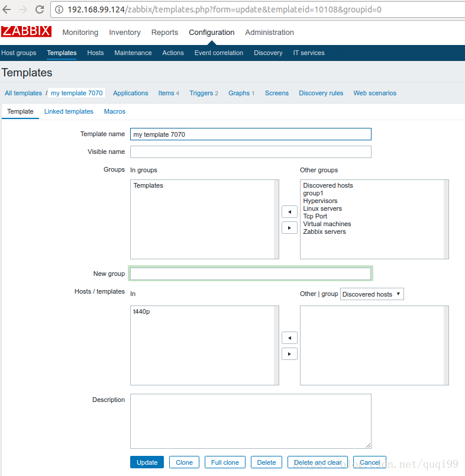Open the Screens link

(x=277, y=93)
